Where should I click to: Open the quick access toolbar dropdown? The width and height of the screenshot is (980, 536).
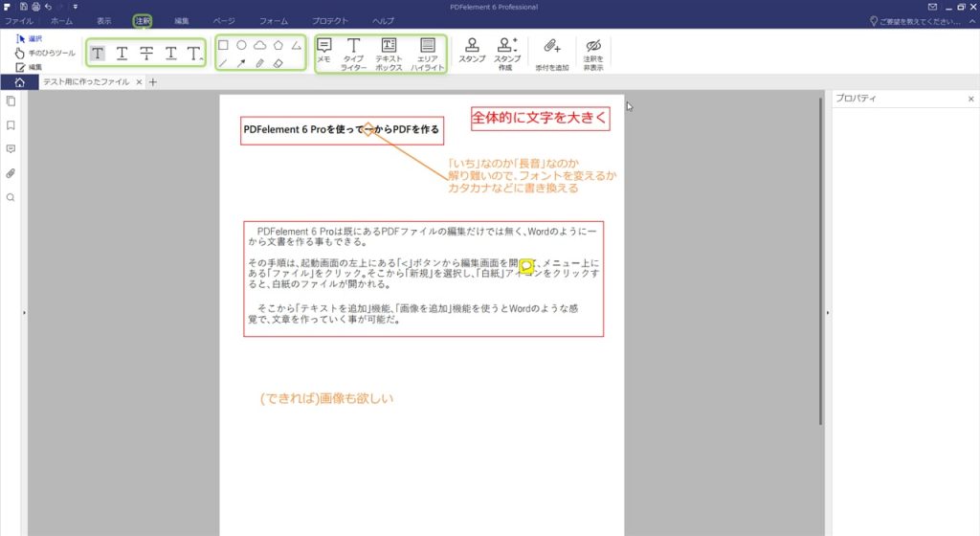click(75, 7)
